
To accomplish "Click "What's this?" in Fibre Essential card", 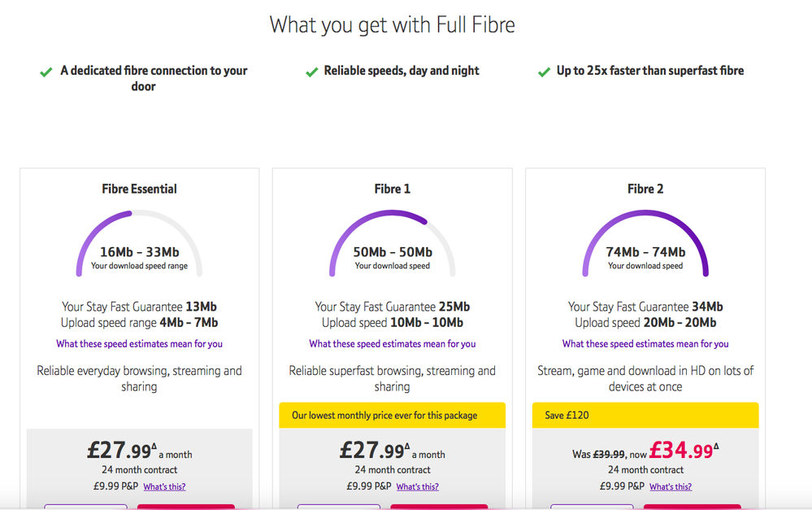I will (164, 487).
